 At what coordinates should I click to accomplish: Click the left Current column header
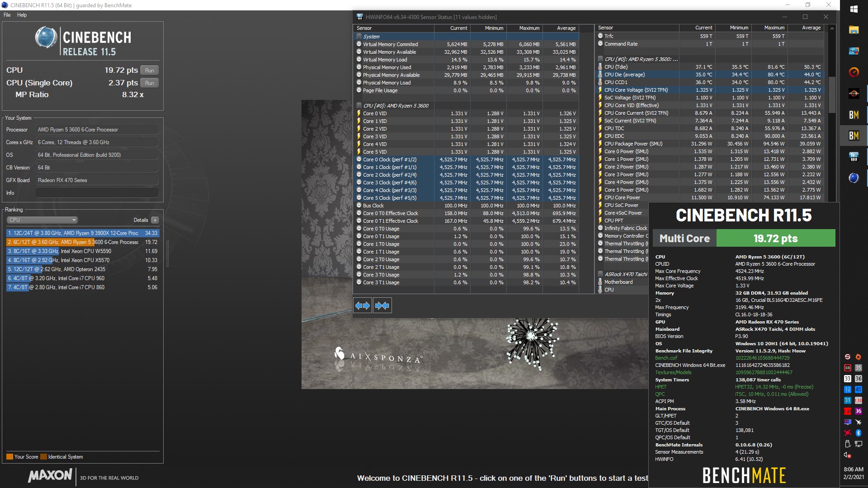pos(453,28)
